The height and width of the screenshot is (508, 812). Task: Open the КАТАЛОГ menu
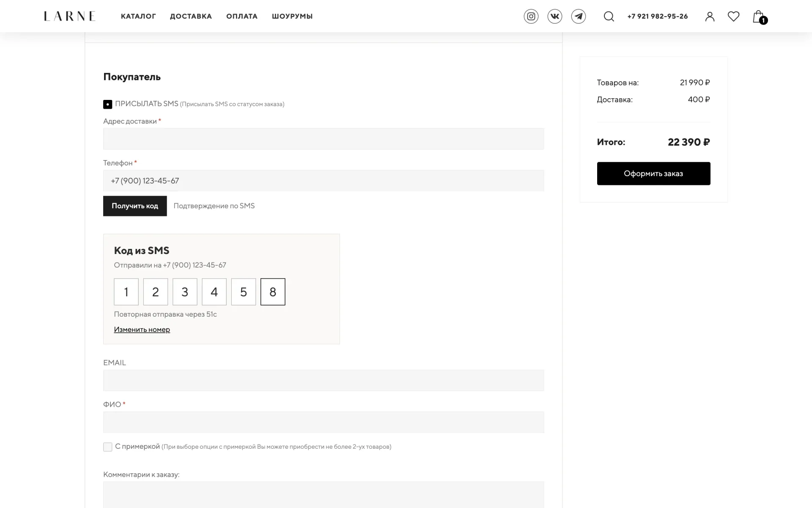pyautogui.click(x=138, y=16)
